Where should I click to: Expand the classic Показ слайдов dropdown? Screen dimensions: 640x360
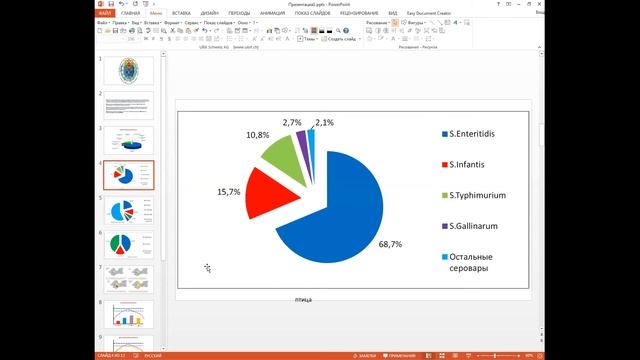coord(219,23)
